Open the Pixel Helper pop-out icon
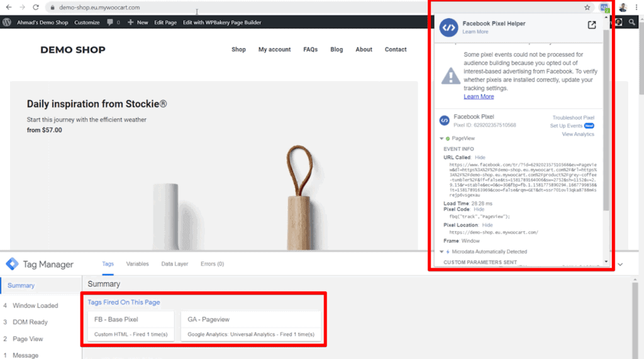 pos(591,25)
